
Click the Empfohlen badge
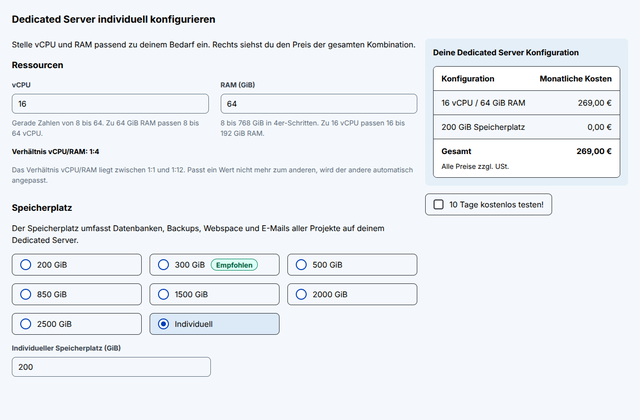tap(234, 265)
